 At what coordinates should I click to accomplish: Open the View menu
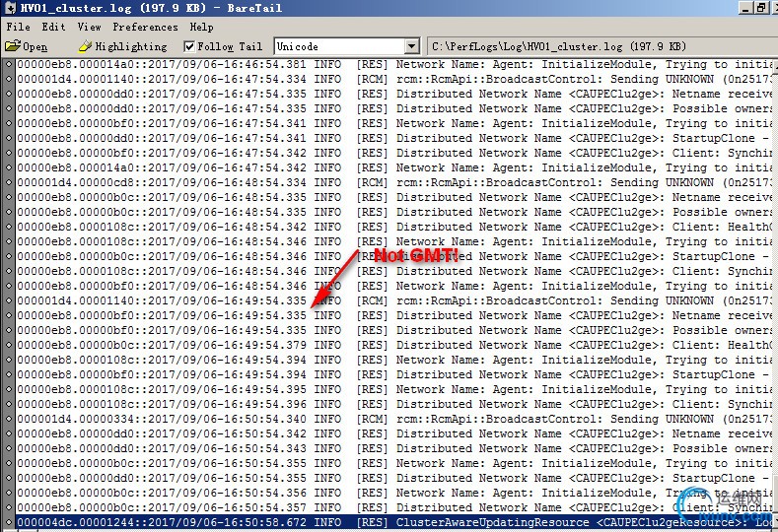coord(90,27)
